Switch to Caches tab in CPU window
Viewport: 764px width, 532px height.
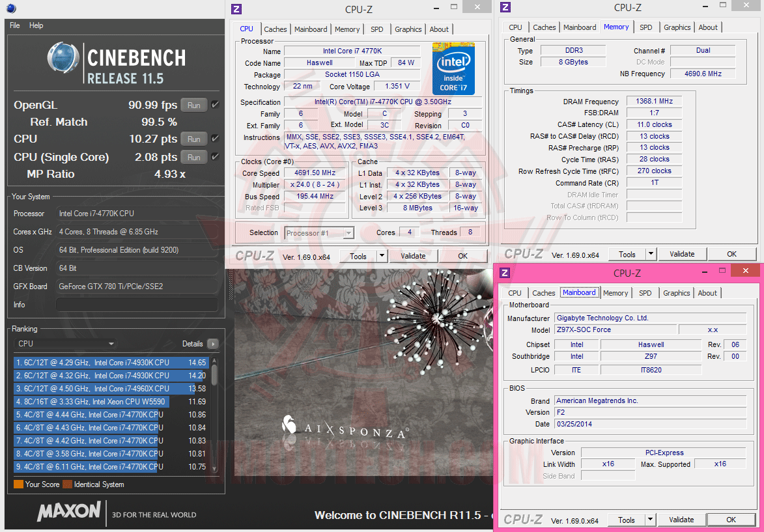[276, 29]
